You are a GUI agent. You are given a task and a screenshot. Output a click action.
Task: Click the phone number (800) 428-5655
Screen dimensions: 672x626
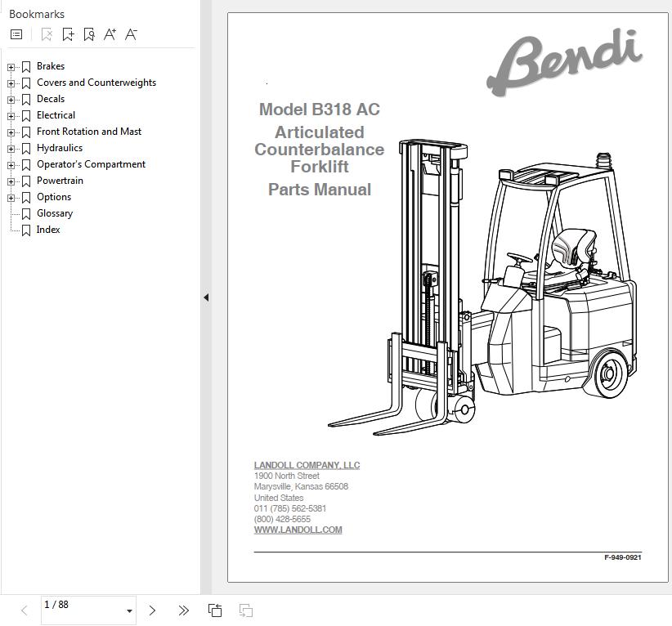[x=282, y=519]
